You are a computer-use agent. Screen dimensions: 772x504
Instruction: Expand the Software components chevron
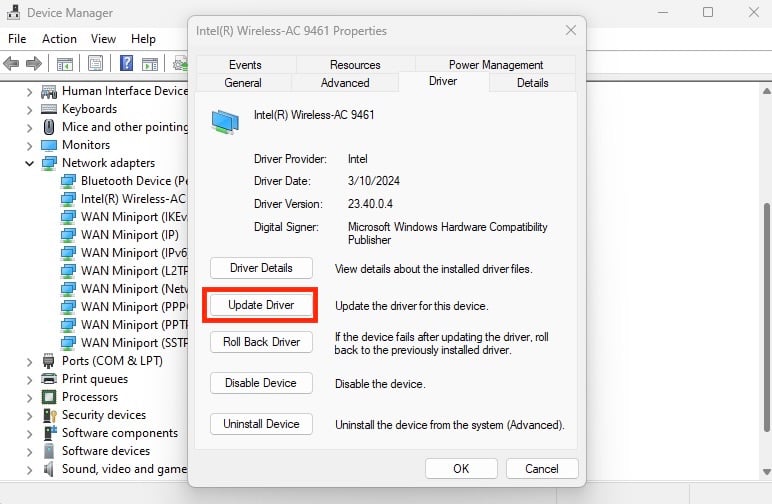30,434
